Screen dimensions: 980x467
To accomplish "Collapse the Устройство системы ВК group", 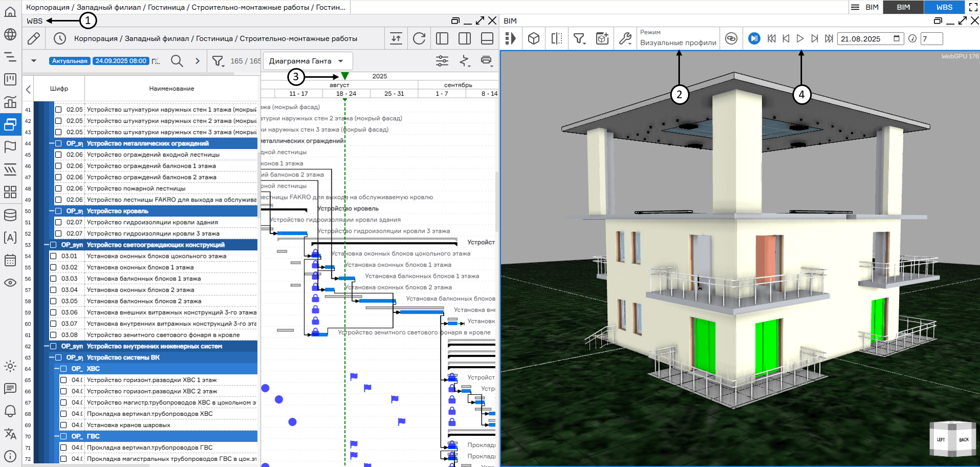I will coord(52,358).
